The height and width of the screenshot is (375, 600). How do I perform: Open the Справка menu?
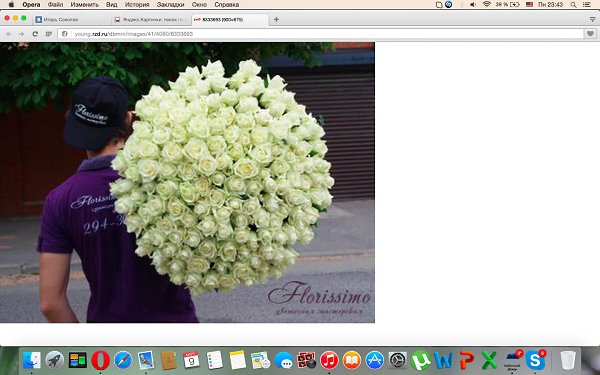(227, 5)
